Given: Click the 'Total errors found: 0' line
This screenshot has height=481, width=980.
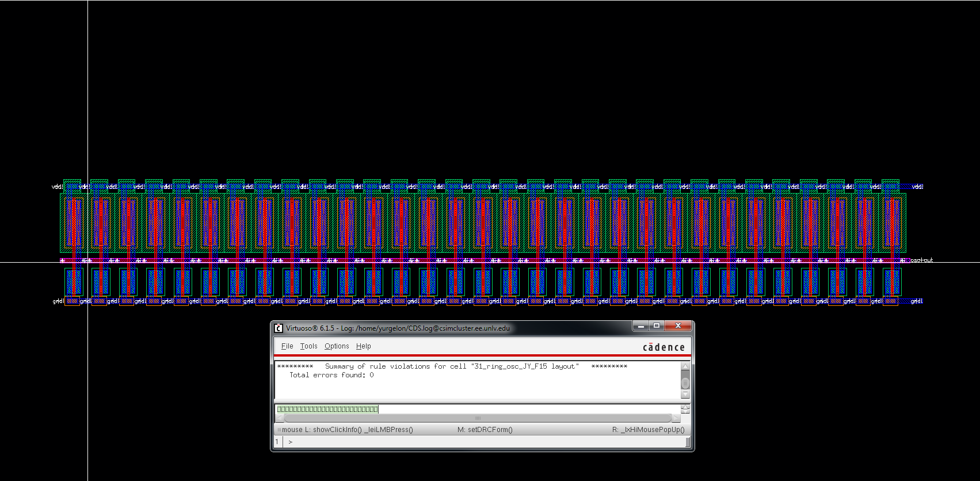Looking at the screenshot, I should (x=331, y=375).
